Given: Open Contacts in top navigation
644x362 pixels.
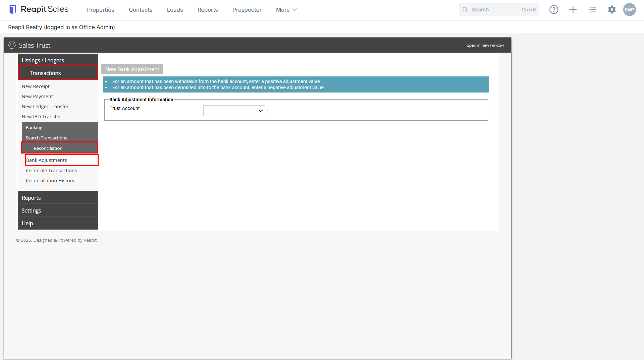Looking at the screenshot, I should tap(141, 10).
